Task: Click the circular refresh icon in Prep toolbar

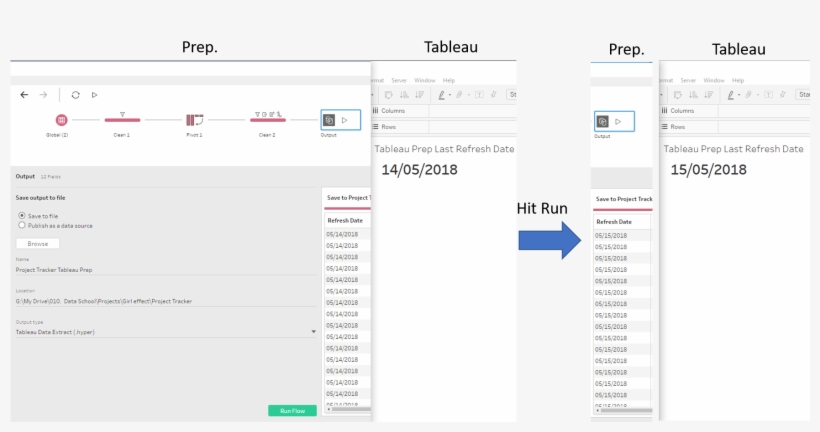Action: pyautogui.click(x=75, y=95)
